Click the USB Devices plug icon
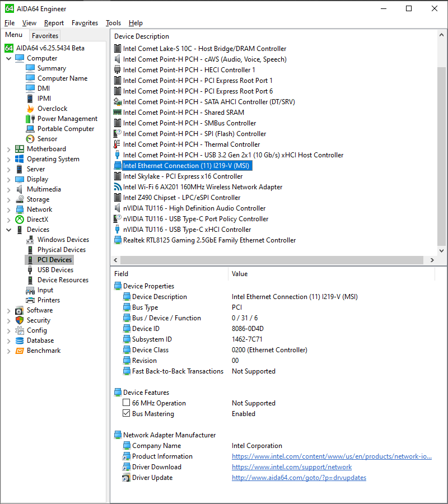 point(30,270)
